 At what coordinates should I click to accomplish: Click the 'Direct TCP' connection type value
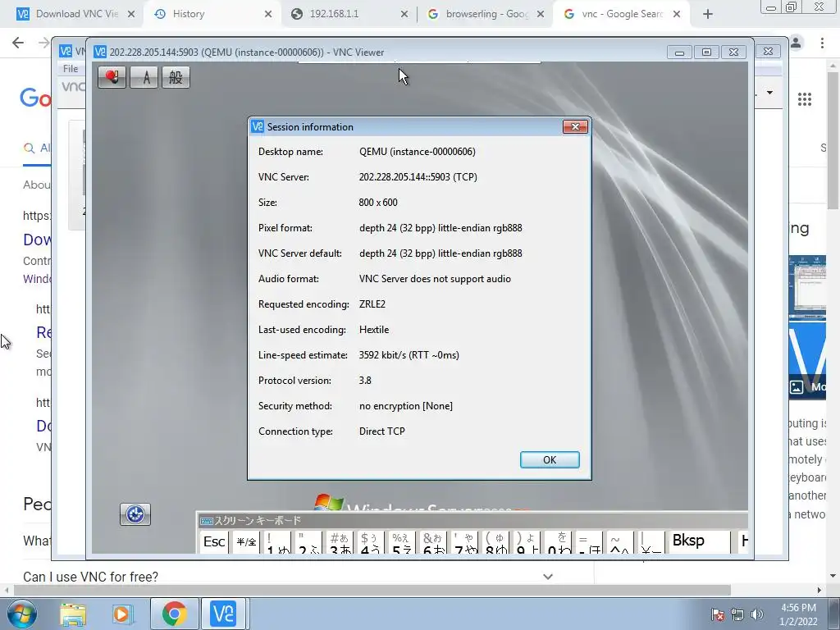click(382, 431)
